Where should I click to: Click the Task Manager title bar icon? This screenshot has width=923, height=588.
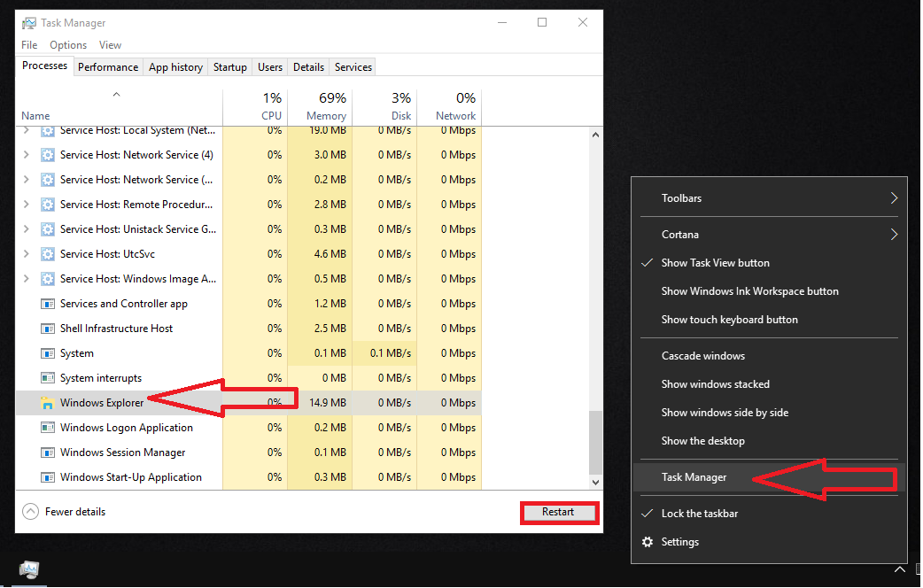click(29, 23)
